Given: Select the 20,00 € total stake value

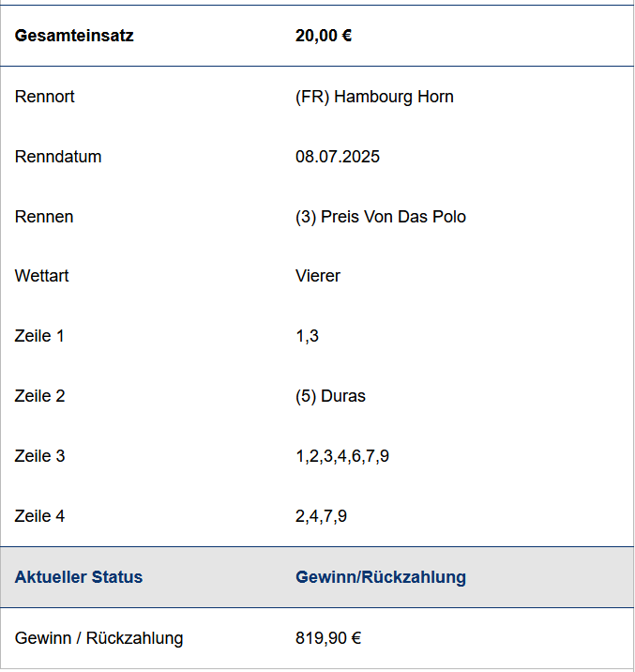Looking at the screenshot, I should [324, 36].
